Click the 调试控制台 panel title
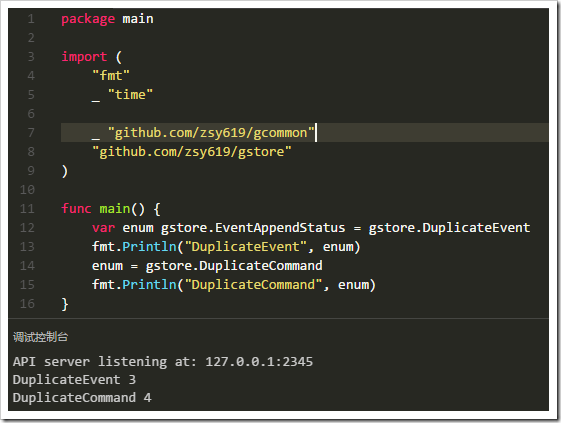This screenshot has height=423, width=561. click(40, 337)
